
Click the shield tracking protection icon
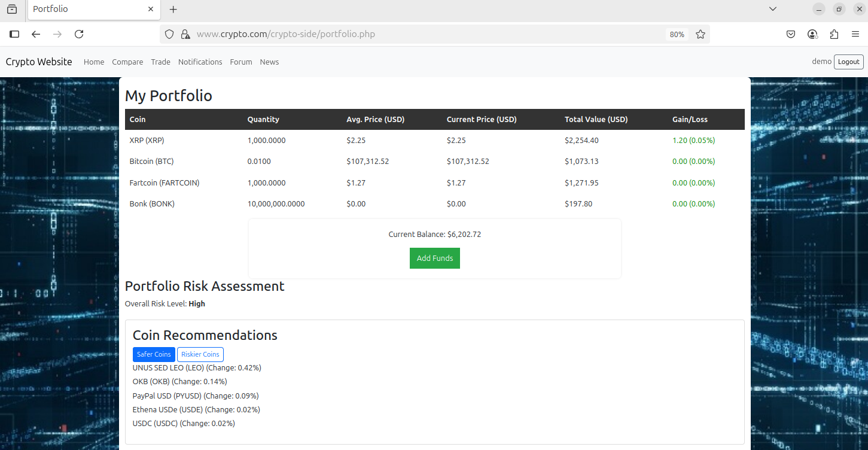point(169,34)
